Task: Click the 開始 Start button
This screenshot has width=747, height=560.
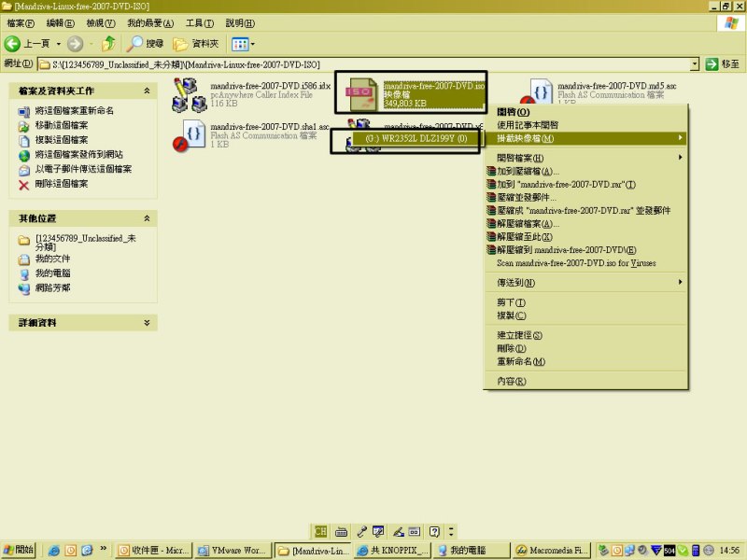Action: pyautogui.click(x=19, y=550)
